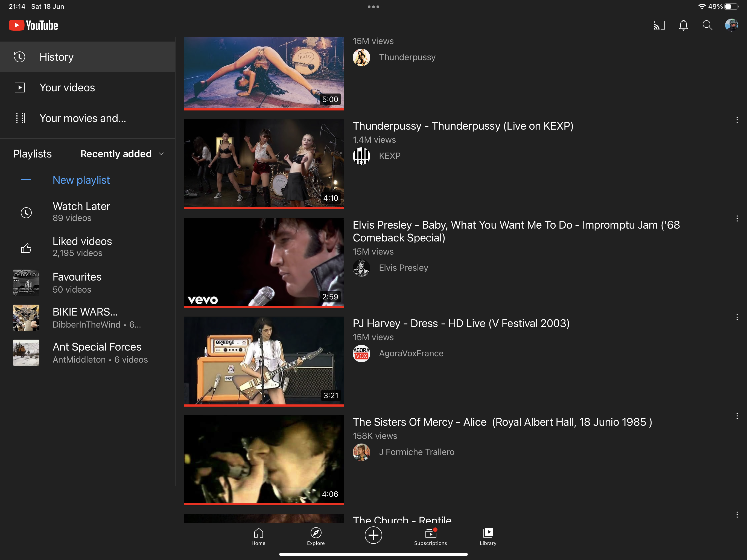
Task: Expand the Recently added sort dropdown
Action: click(122, 154)
